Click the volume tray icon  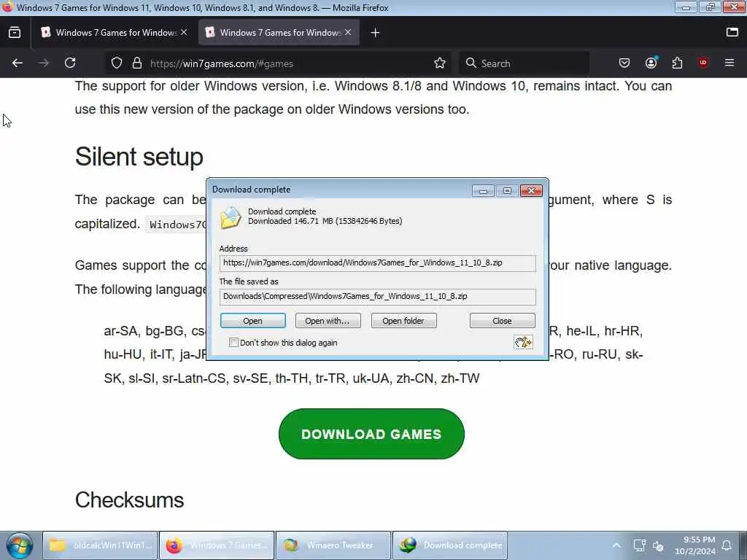pos(659,545)
